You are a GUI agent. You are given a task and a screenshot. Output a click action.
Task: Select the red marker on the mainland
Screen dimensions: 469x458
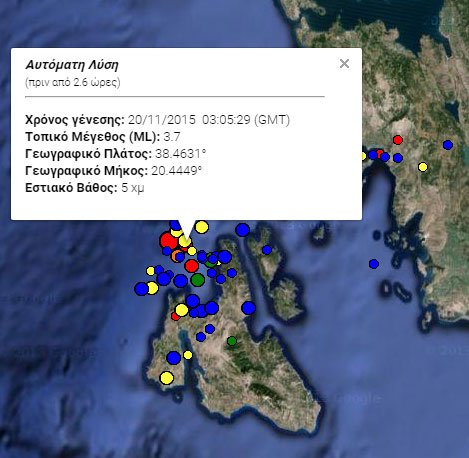[398, 140]
